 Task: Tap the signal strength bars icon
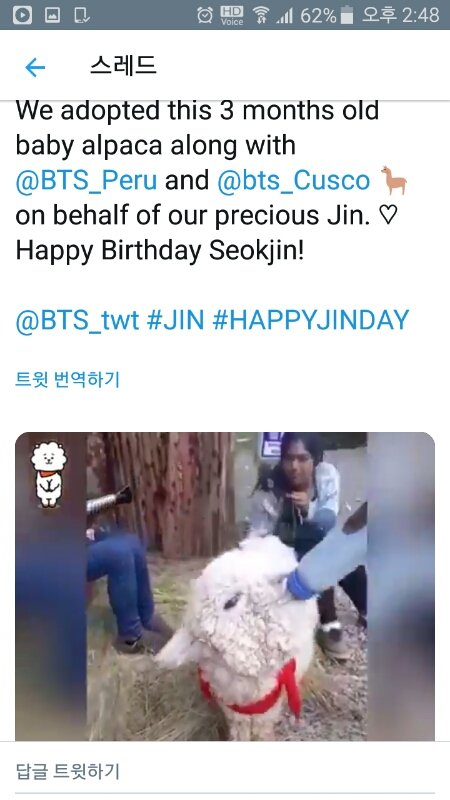coord(285,16)
